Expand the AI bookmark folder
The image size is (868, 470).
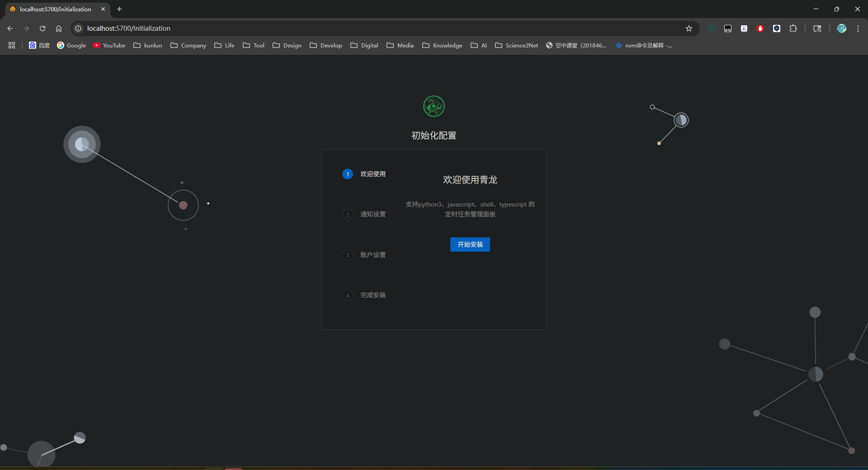(479, 45)
